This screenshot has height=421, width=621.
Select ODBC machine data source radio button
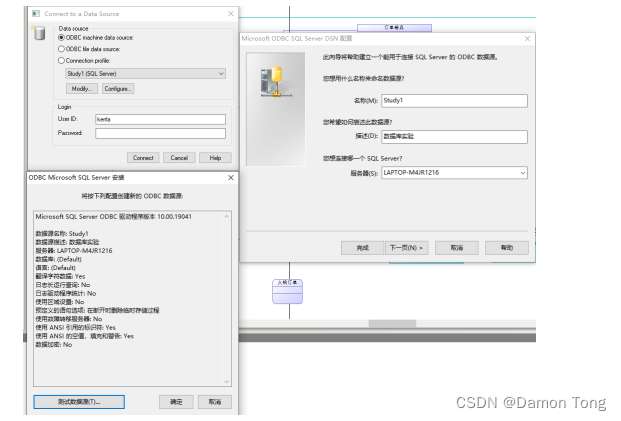coord(61,38)
